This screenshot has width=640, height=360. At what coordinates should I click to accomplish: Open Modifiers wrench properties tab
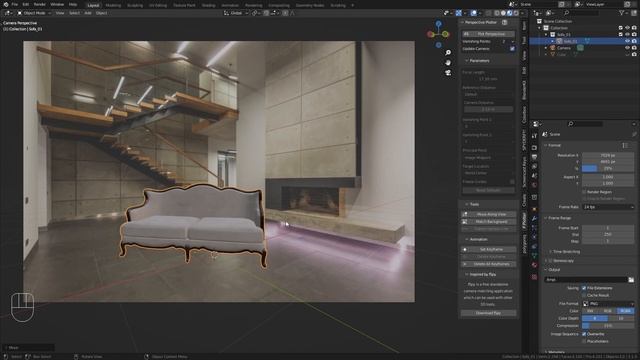pyautogui.click(x=534, y=219)
